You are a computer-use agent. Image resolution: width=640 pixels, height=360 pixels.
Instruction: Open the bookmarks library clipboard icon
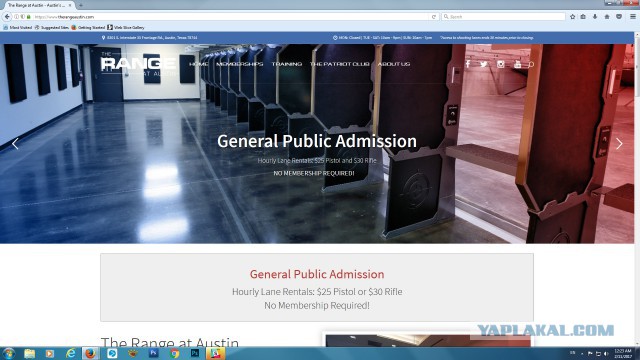click(x=583, y=17)
